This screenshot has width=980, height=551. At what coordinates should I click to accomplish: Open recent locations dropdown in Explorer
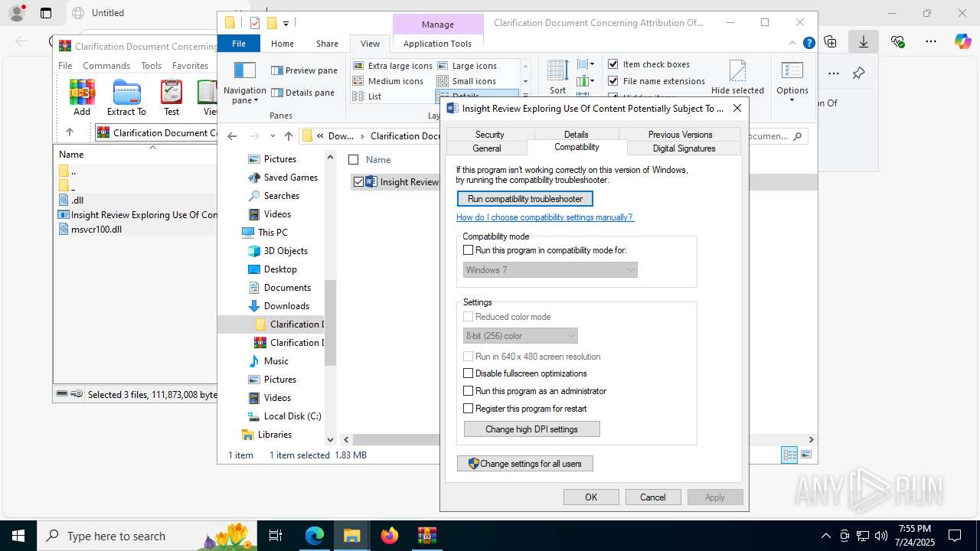click(273, 136)
